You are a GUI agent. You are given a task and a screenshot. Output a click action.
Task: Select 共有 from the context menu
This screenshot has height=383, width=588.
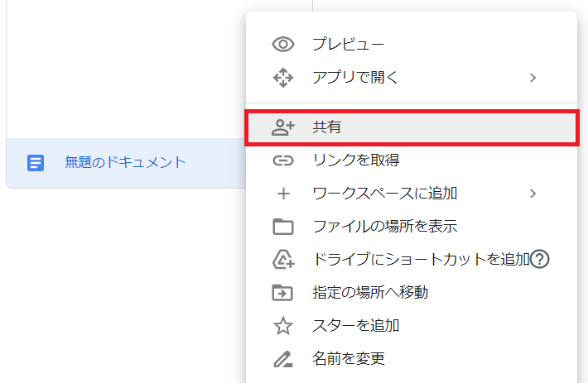[x=327, y=127]
